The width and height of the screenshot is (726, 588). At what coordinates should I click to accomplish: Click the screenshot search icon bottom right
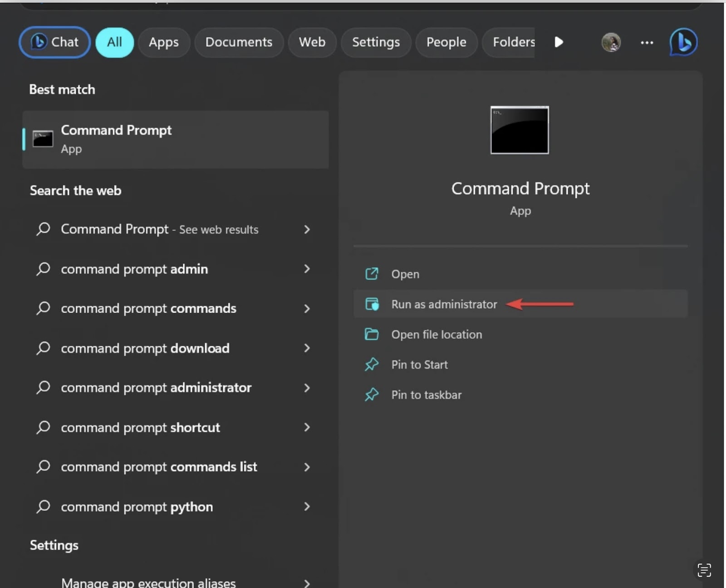(x=704, y=570)
